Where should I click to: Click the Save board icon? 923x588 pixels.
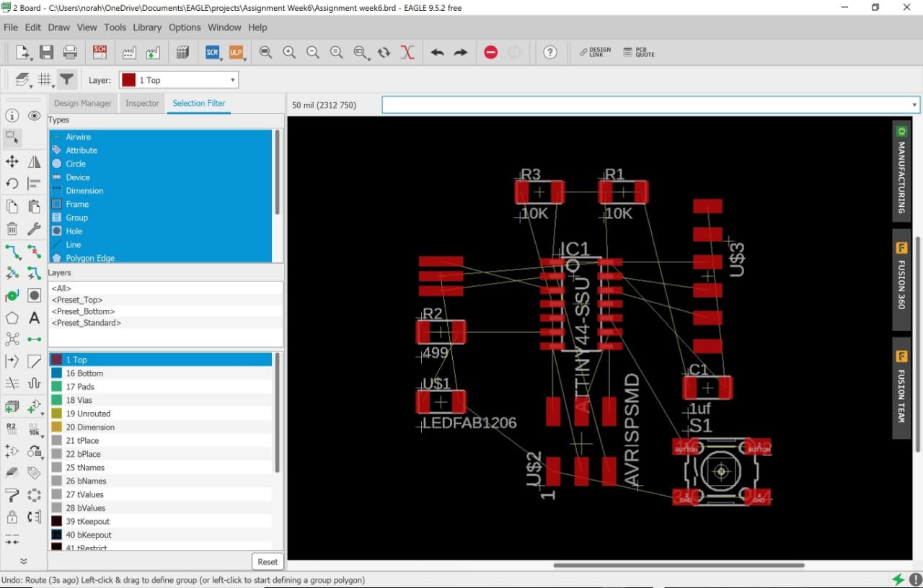[x=46, y=53]
